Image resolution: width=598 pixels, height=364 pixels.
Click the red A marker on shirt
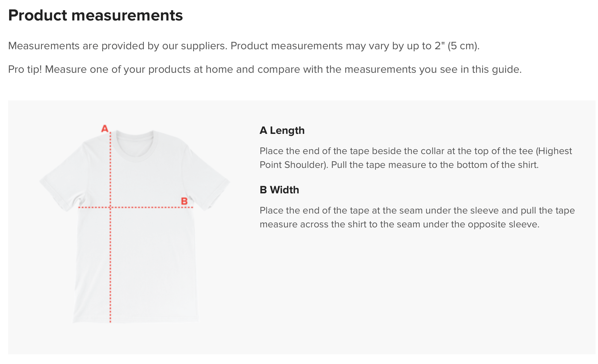(x=104, y=129)
